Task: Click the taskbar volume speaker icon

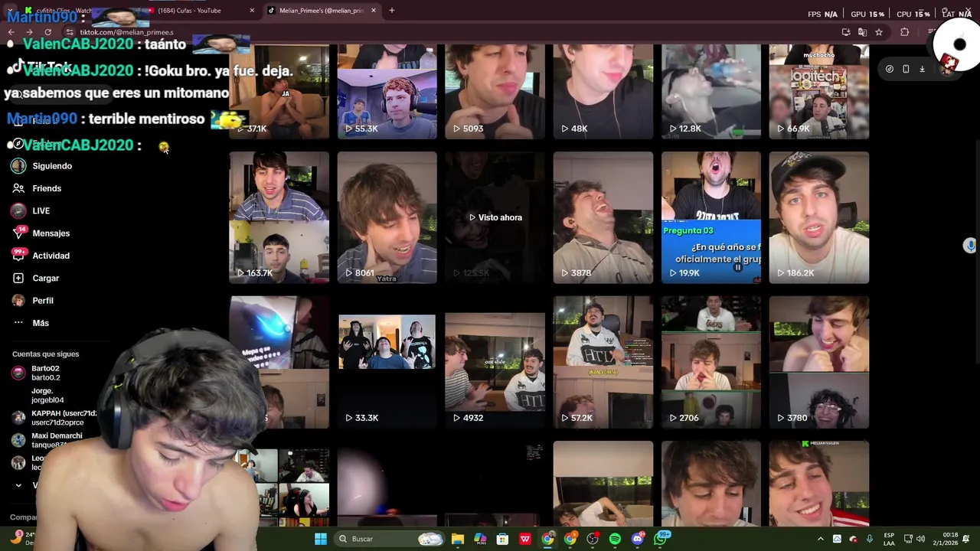Action: [x=921, y=539]
